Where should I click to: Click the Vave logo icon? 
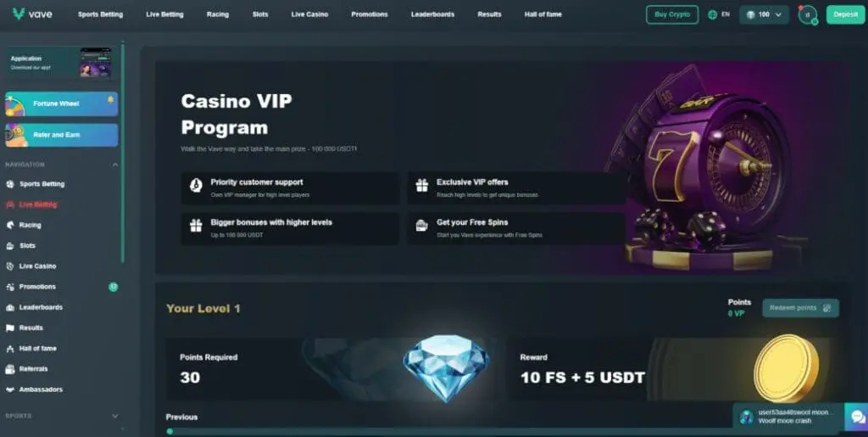[19, 14]
